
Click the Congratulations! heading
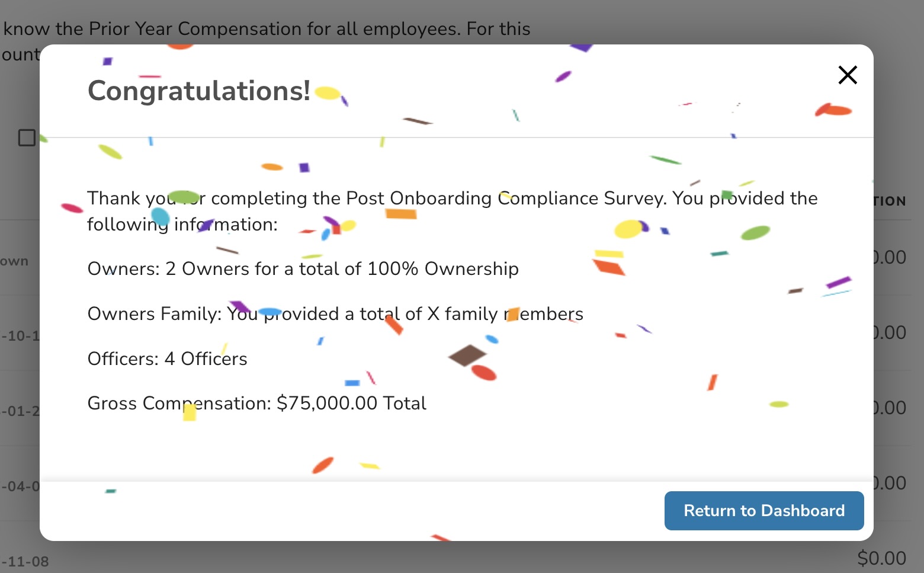pos(198,90)
